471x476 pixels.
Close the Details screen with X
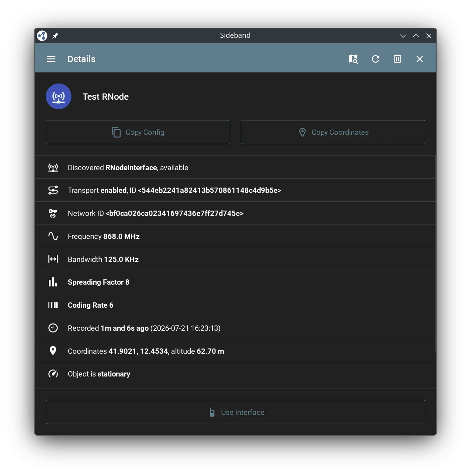pyautogui.click(x=420, y=59)
